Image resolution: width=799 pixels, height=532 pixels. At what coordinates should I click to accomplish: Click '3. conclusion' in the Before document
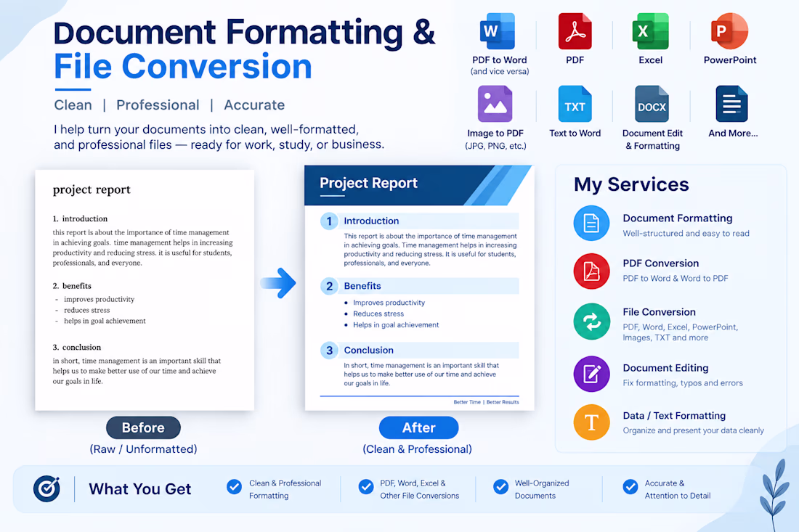point(77,347)
